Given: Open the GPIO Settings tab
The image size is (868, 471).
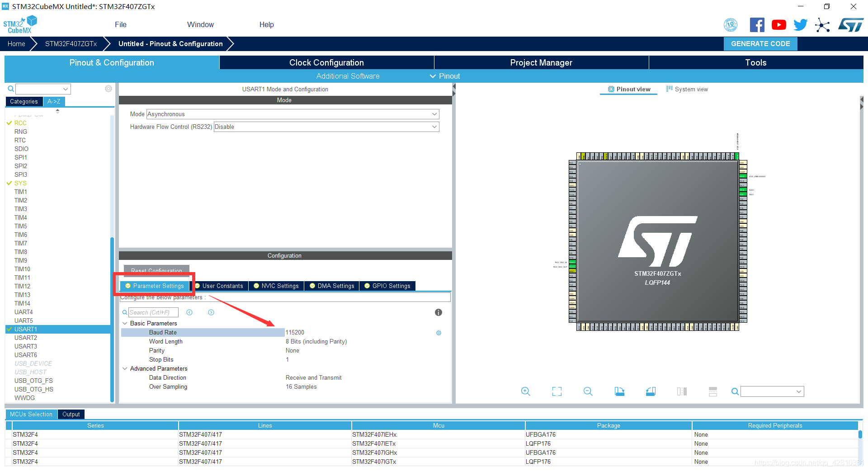Looking at the screenshot, I should click(387, 286).
